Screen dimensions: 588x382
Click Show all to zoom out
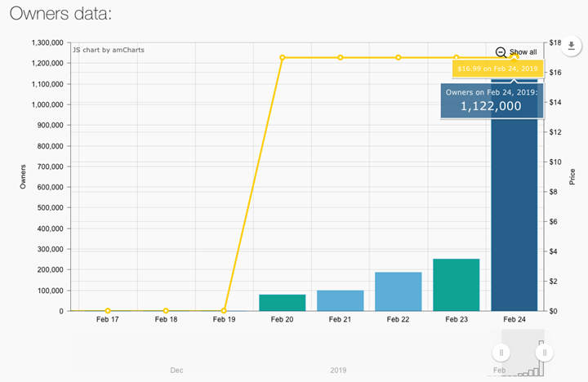[x=517, y=52]
